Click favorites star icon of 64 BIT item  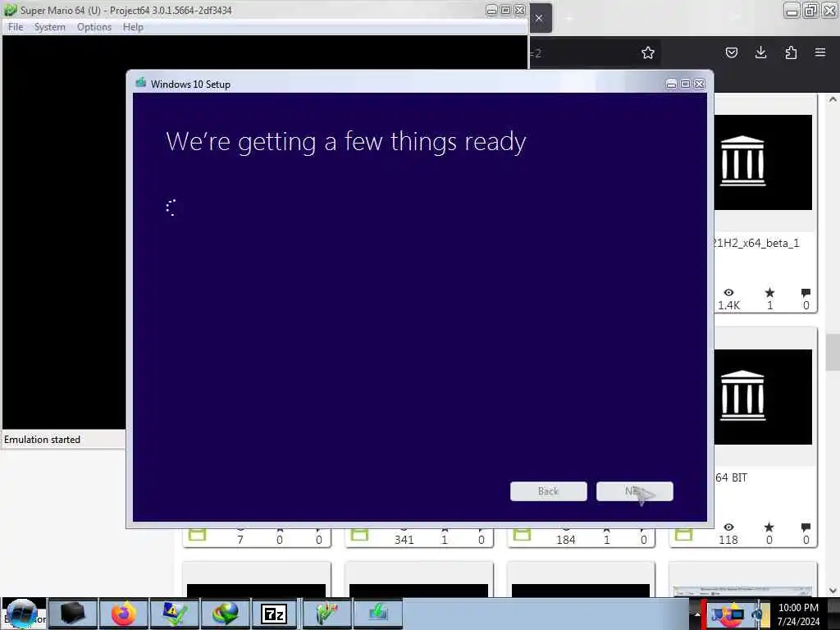[769, 527]
